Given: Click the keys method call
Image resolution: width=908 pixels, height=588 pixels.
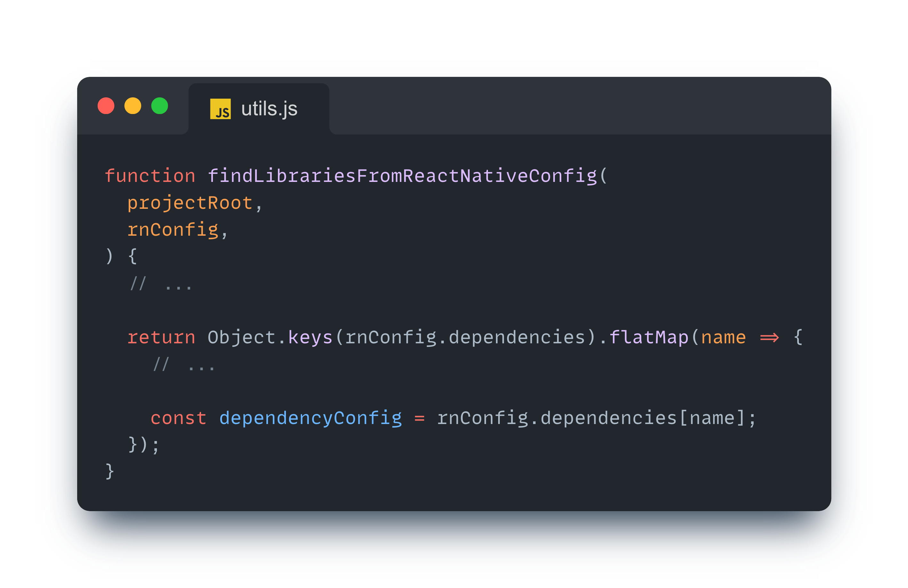Looking at the screenshot, I should (x=310, y=338).
